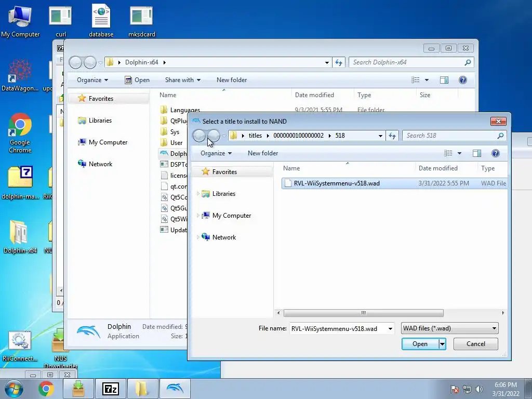Open NUS Downloader desktop icon
532x399 pixels.
60,349
